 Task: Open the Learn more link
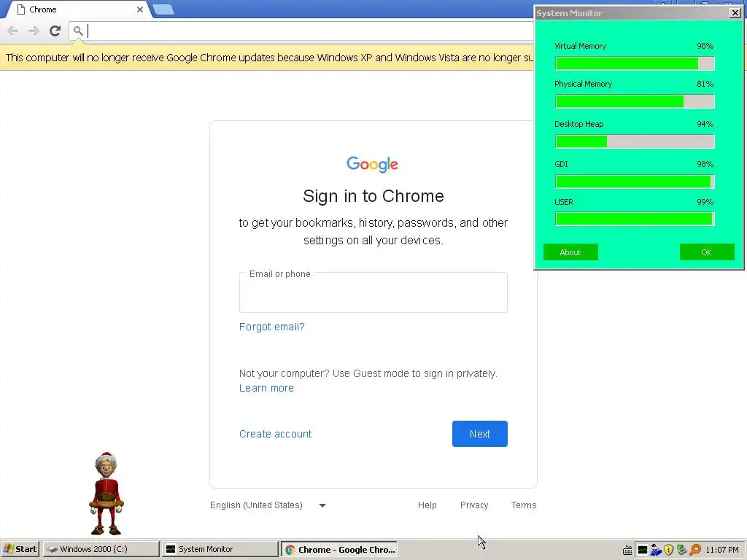[x=266, y=388]
